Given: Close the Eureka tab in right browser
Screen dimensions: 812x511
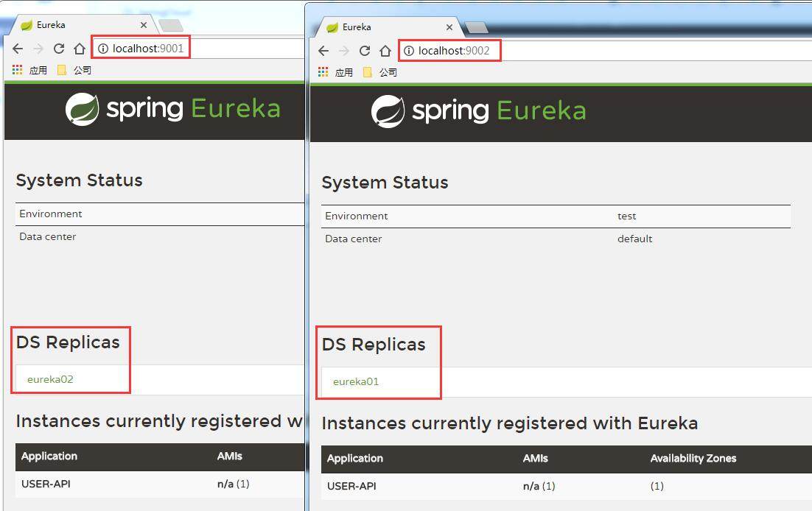Looking at the screenshot, I should coord(449,27).
